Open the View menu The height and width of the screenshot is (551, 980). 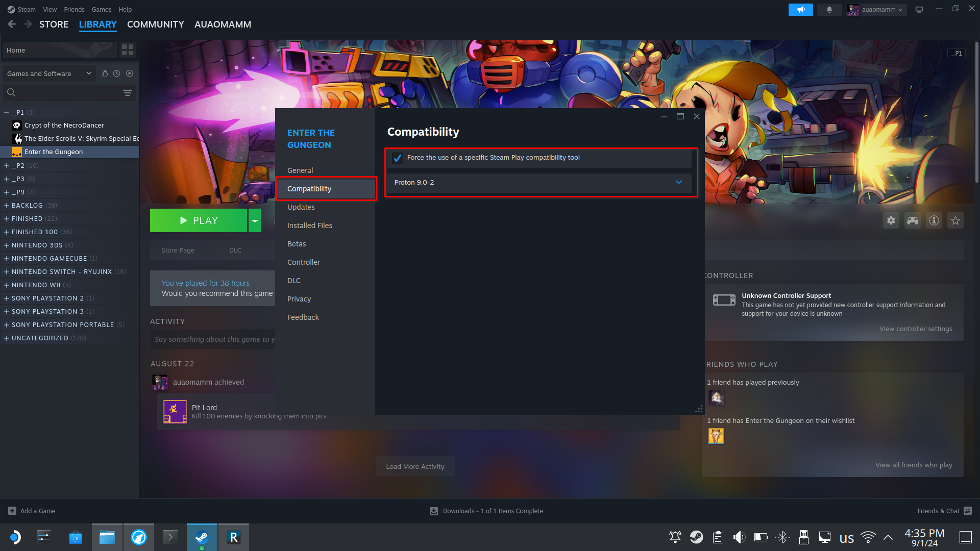tap(50, 9)
